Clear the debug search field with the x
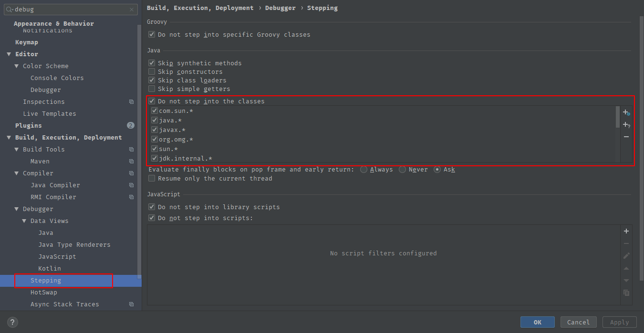 132,9
